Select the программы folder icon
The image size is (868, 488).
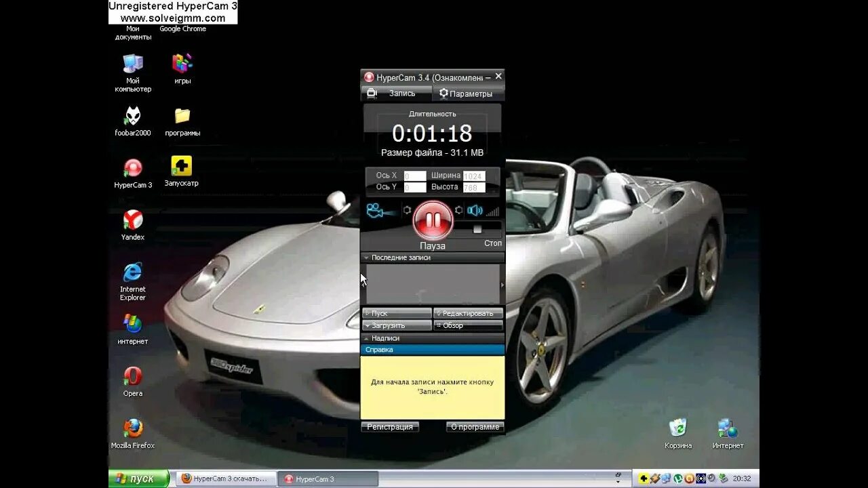click(x=182, y=121)
